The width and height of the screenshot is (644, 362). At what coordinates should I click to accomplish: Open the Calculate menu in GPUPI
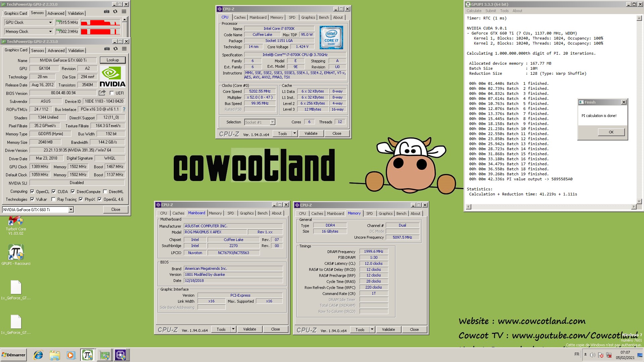point(474,11)
